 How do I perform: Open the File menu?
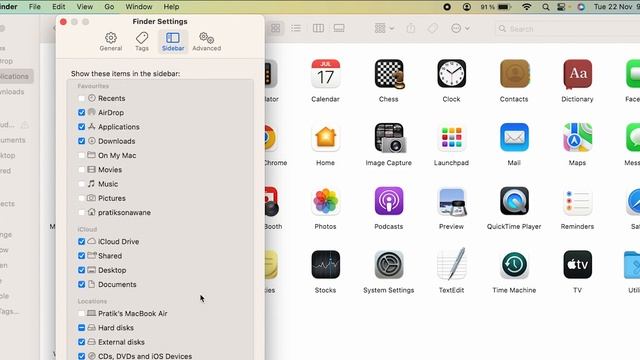[35, 7]
